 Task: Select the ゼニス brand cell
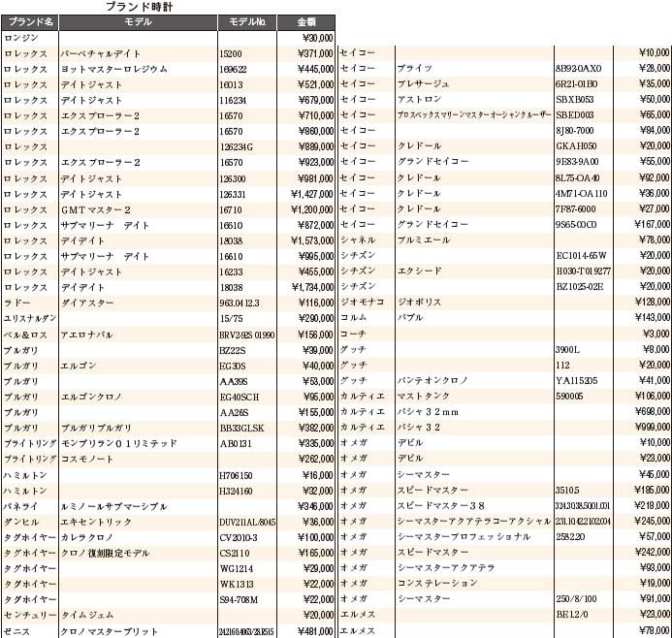tap(16, 631)
